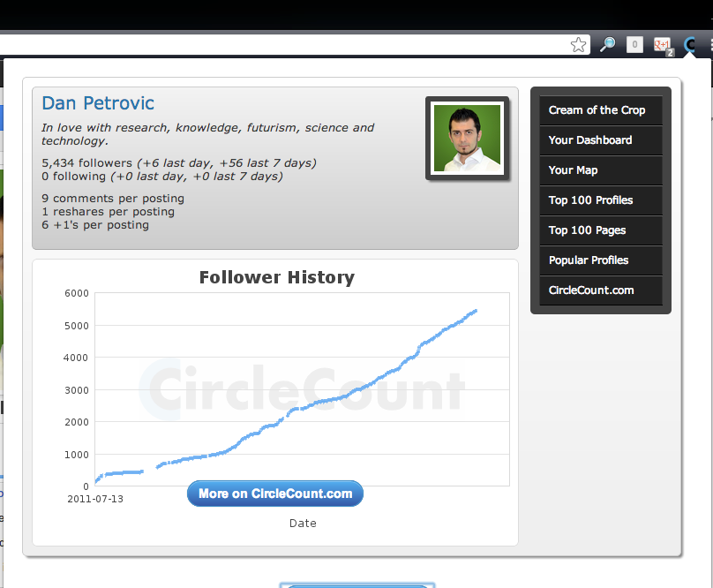Open Top 100 Profiles menu item
713x588 pixels.
pyautogui.click(x=601, y=200)
